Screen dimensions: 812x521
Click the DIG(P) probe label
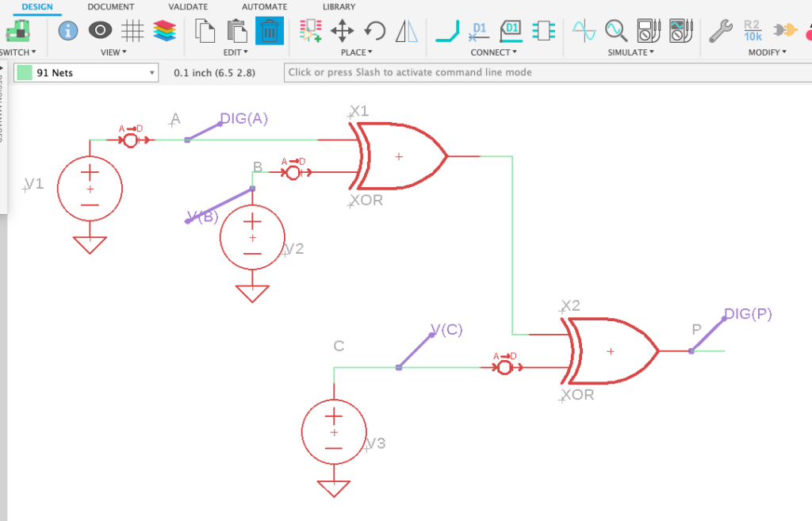(x=748, y=314)
